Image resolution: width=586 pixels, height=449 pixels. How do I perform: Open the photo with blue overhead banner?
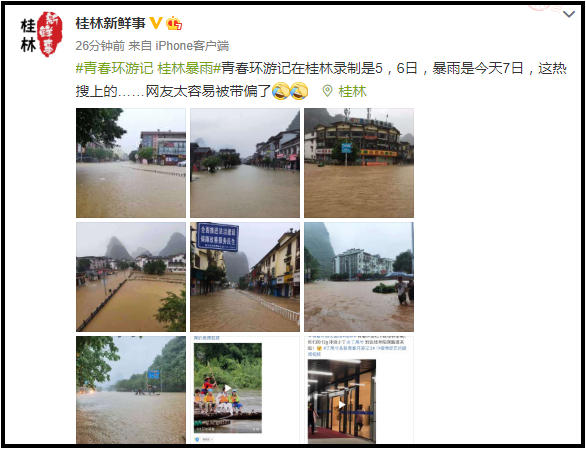click(245, 277)
